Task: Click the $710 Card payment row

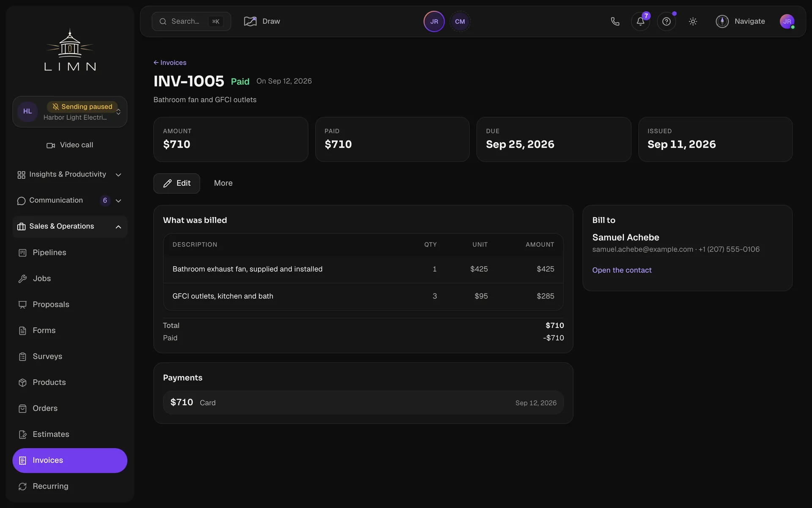Action: 363,403
